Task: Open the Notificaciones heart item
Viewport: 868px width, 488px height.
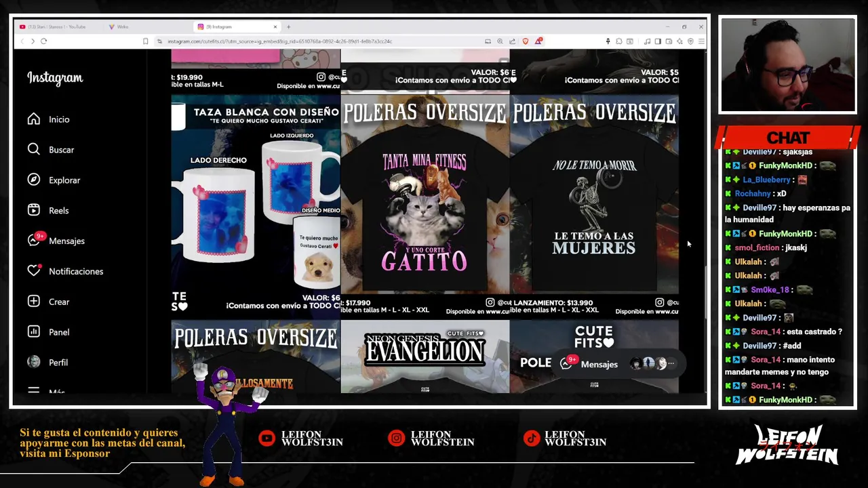Action: pyautogui.click(x=65, y=271)
